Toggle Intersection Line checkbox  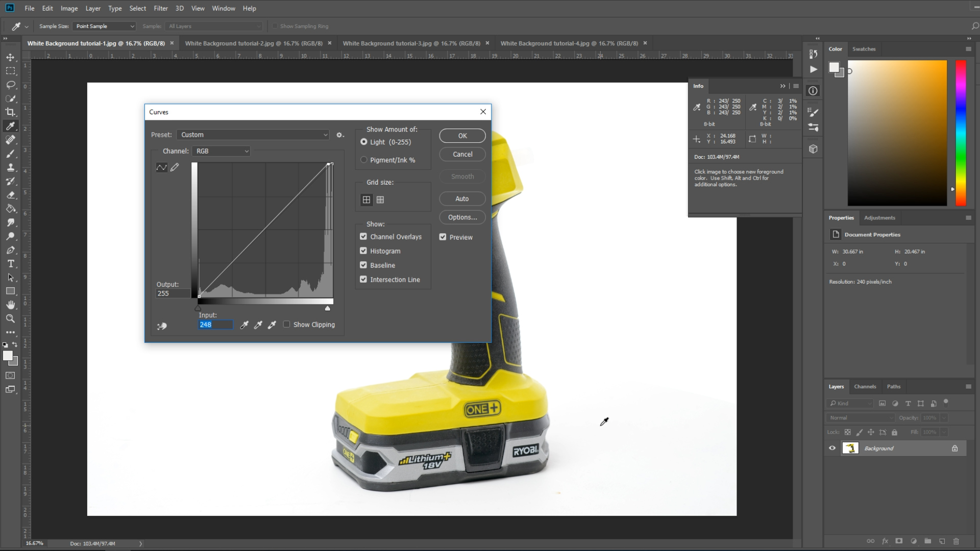(x=363, y=280)
